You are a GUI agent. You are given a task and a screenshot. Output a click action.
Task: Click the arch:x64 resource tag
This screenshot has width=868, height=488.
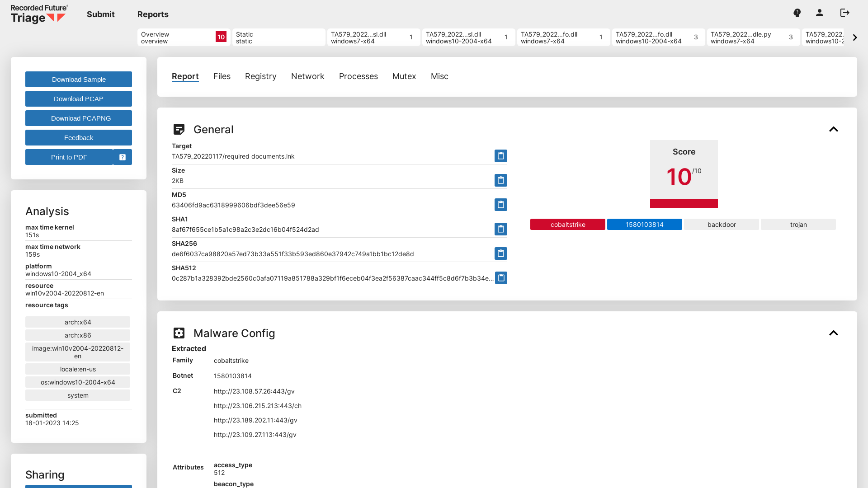(78, 322)
